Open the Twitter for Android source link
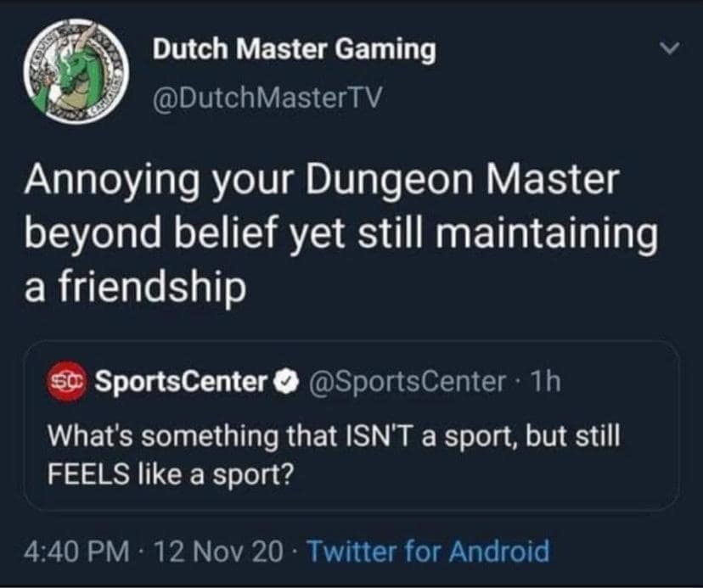 click(428, 551)
